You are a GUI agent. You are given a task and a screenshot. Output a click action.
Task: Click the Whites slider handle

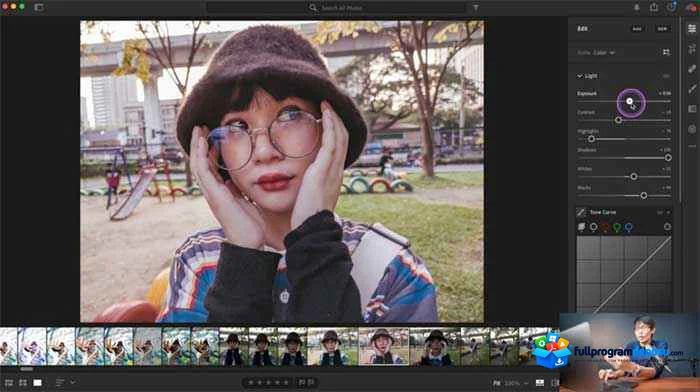(x=633, y=177)
